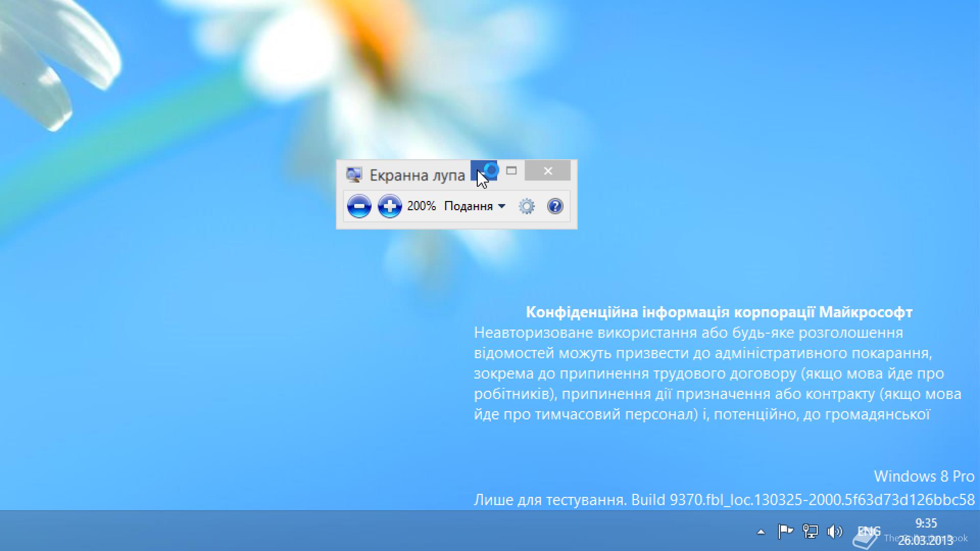Open Magnifier help question mark icon
The image size is (980, 551).
point(555,206)
